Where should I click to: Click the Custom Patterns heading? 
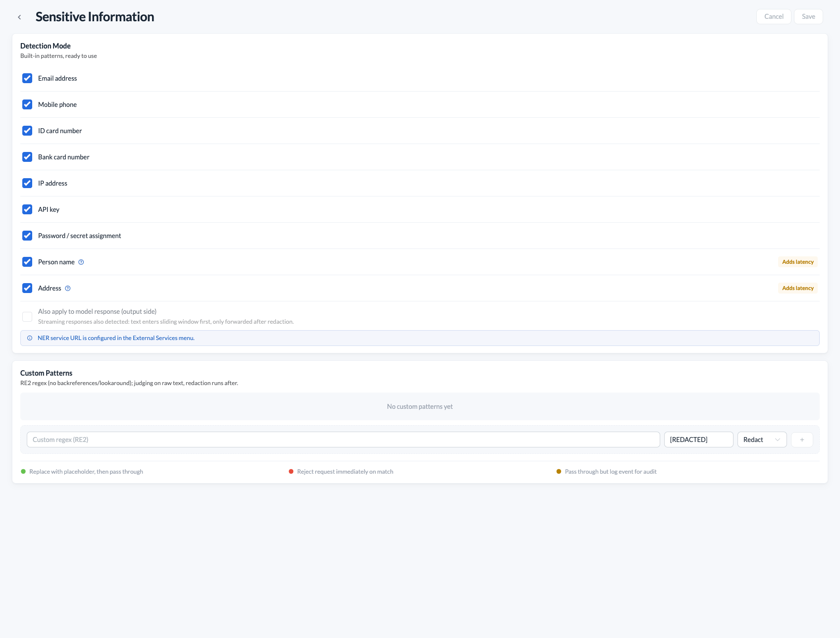click(x=46, y=373)
